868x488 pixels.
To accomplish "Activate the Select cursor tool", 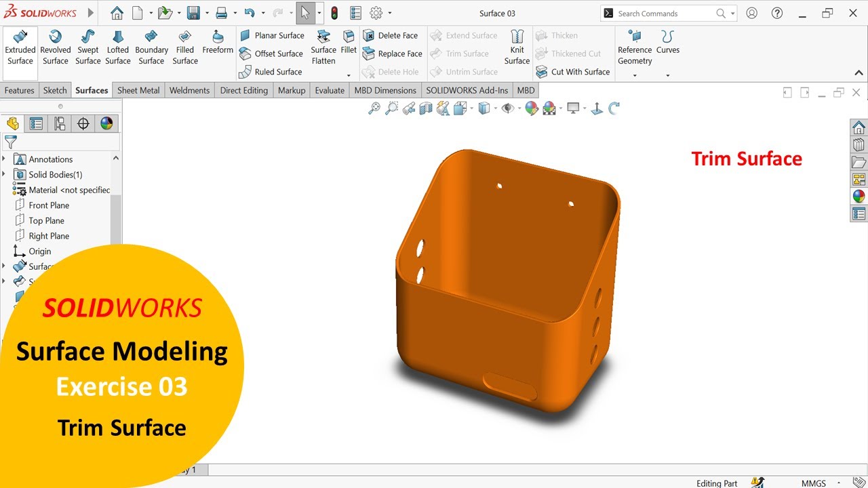I will tap(305, 13).
